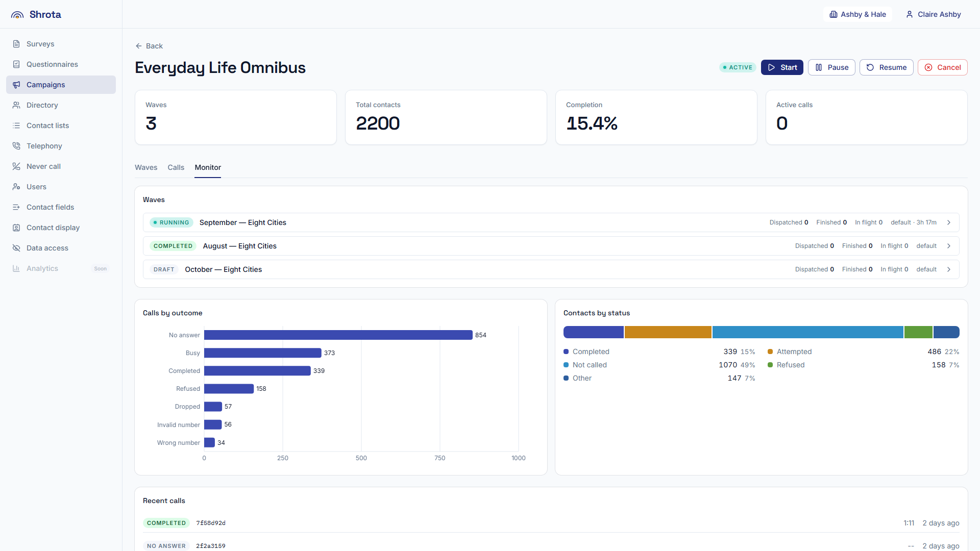
Task: Click the light blue Not called segment
Action: [x=807, y=332]
